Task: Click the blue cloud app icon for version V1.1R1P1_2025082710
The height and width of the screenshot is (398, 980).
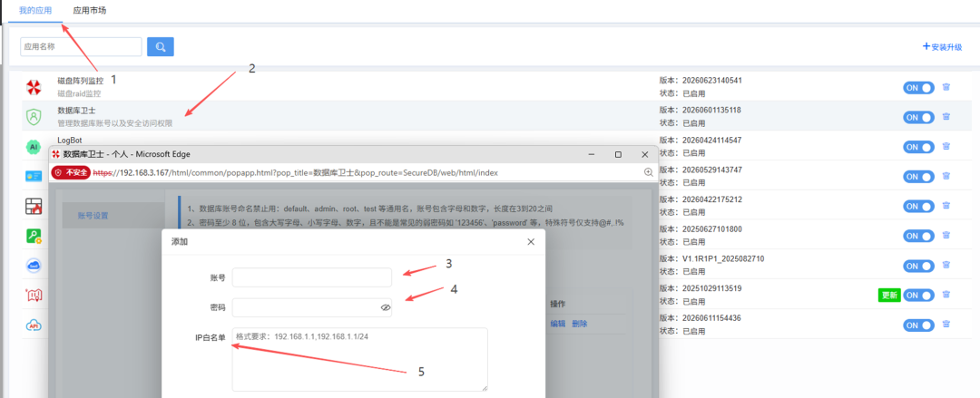Action: click(34, 266)
